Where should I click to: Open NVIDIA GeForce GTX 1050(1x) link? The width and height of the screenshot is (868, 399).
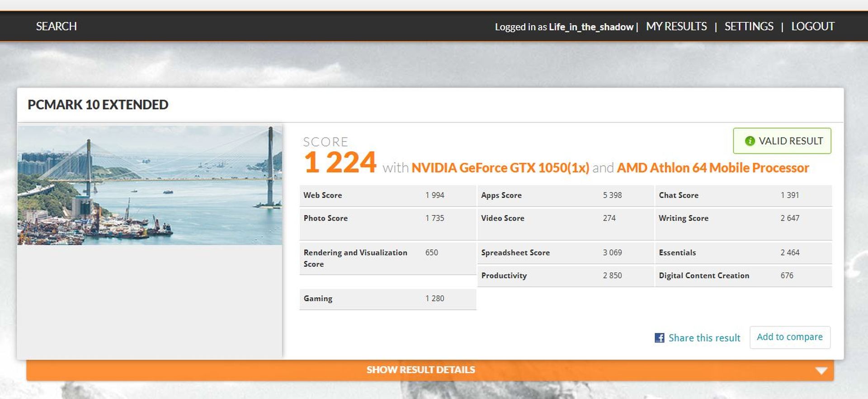(500, 168)
